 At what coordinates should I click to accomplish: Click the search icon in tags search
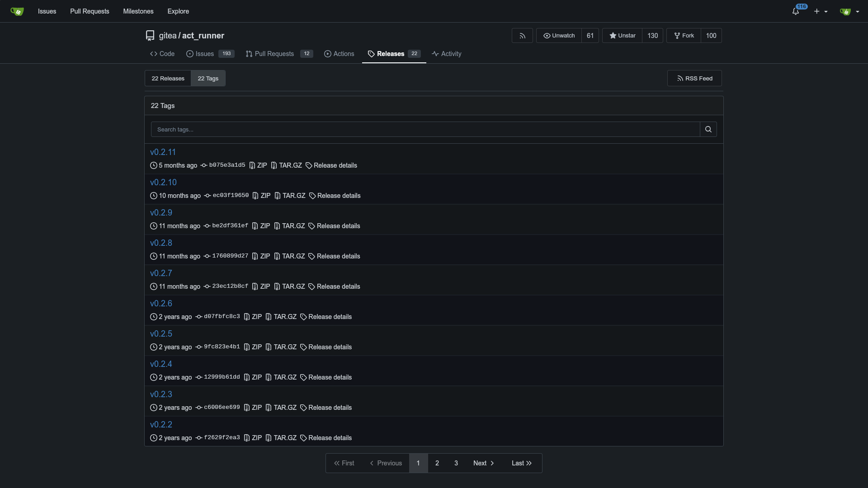coord(708,129)
